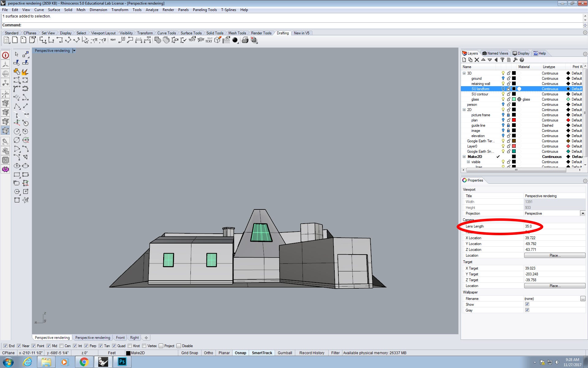This screenshot has width=588, height=368.
Task: Click the Hatch tool in Drafting toolbar
Action: (x=158, y=40)
